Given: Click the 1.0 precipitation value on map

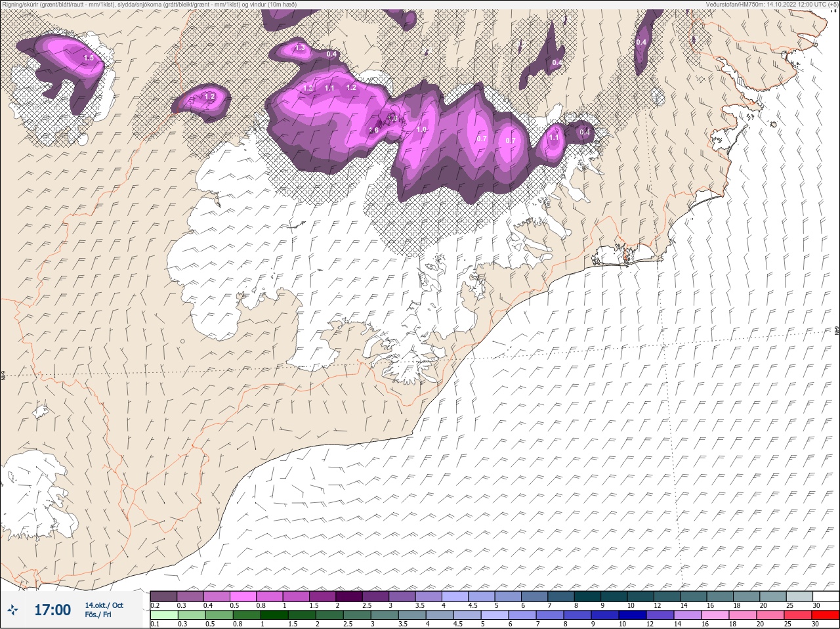Looking at the screenshot, I should (x=421, y=130).
